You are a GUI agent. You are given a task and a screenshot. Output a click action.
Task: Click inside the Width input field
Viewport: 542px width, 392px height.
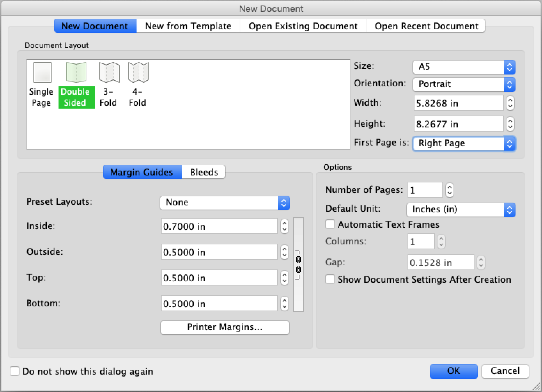click(x=458, y=103)
